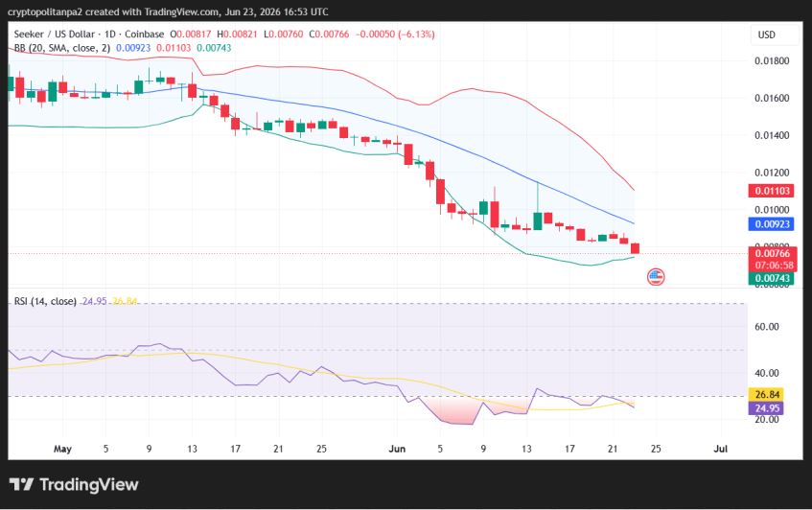The image size is (812, 510).
Task: Click the RSI value 24.95 in legend
Action: [x=94, y=301]
